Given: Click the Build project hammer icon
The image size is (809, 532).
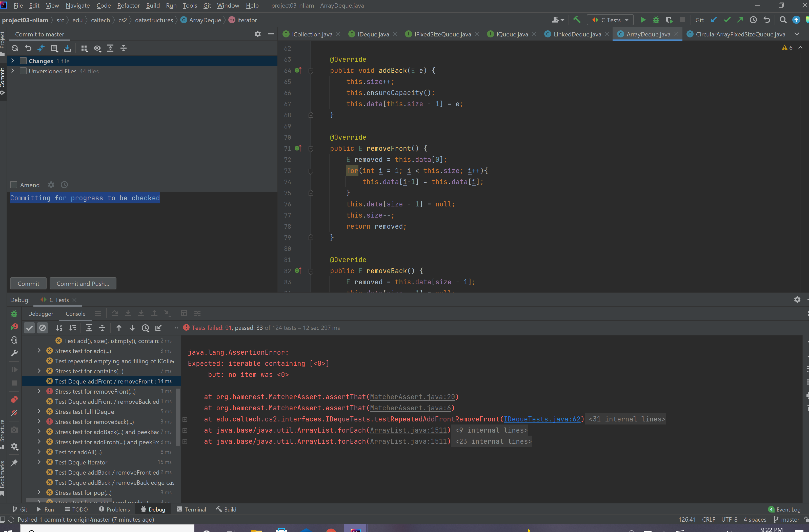Looking at the screenshot, I should (x=577, y=20).
